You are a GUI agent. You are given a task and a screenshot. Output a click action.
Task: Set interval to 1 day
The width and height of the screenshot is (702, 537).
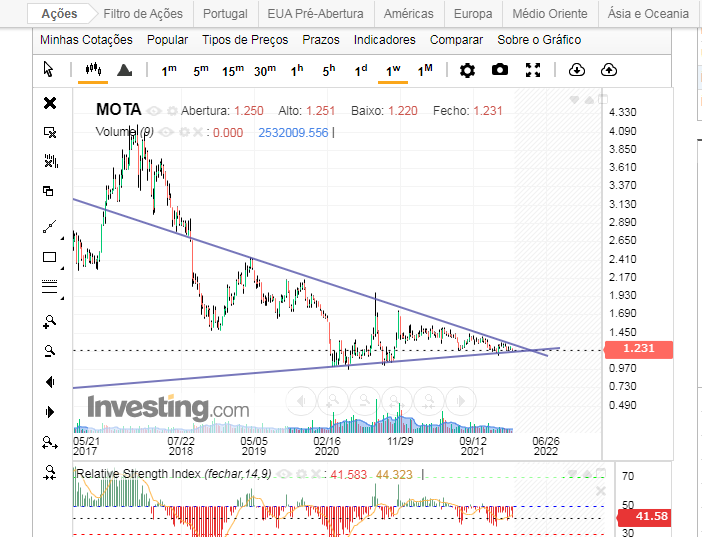click(361, 70)
